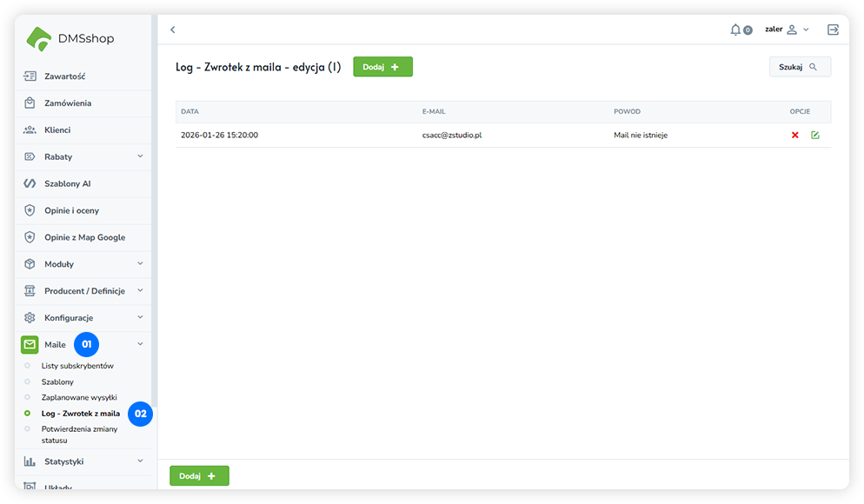
Task: Select the Zaplanowane wysyłki submenu item
Action: (x=79, y=397)
